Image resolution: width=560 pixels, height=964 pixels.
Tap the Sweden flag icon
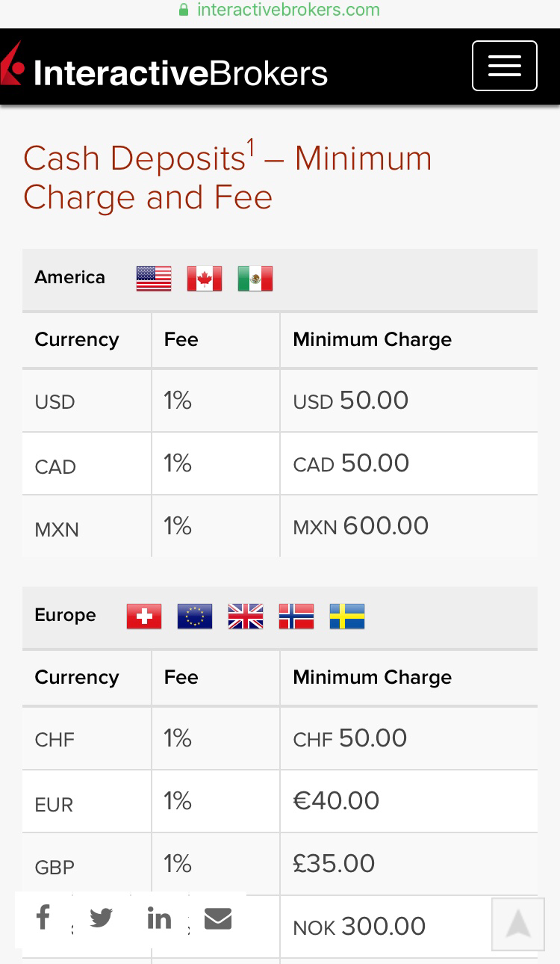click(347, 617)
